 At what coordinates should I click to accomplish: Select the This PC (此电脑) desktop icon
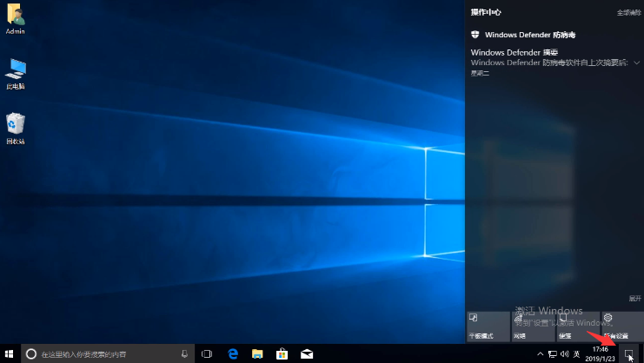[15, 73]
